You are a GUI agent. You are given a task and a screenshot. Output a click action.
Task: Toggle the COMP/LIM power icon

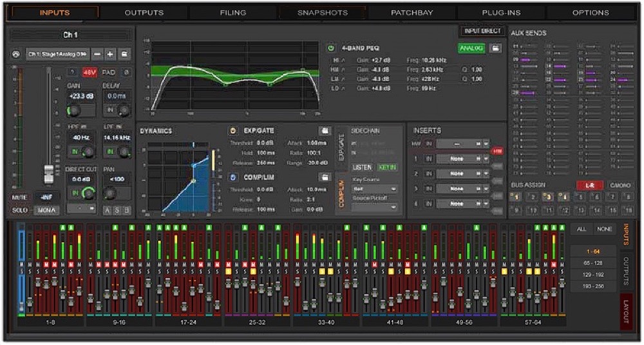click(232, 177)
